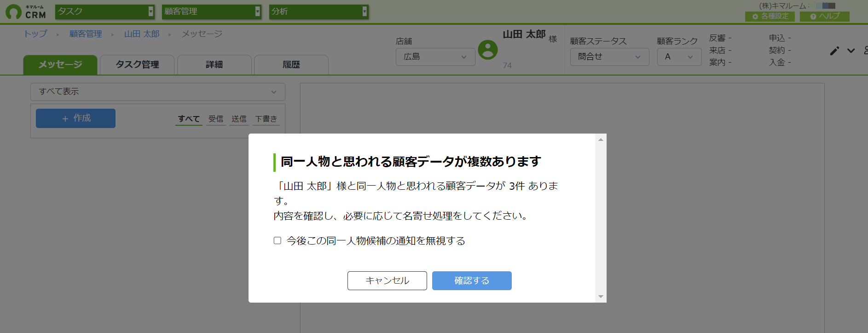Select the メッセージ tab

[60, 64]
